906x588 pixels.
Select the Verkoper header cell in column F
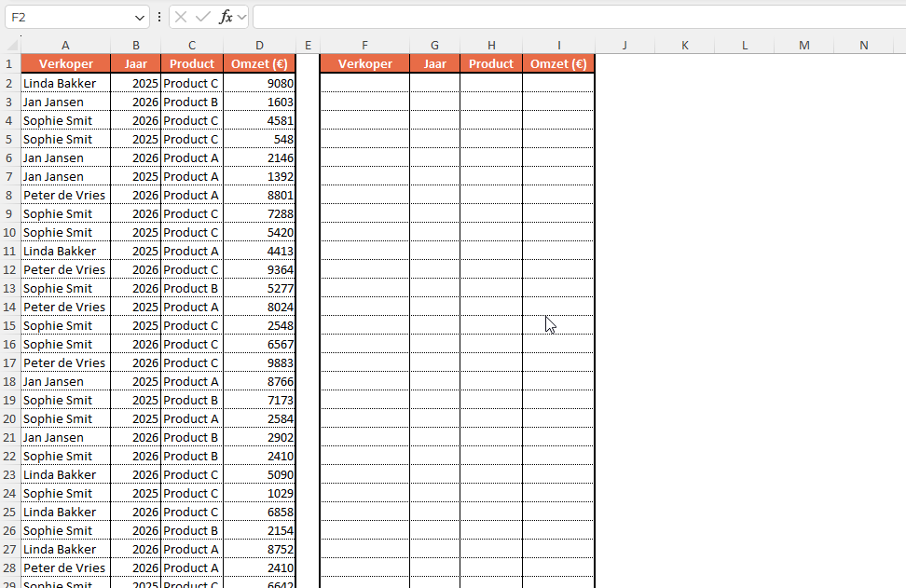tap(364, 63)
